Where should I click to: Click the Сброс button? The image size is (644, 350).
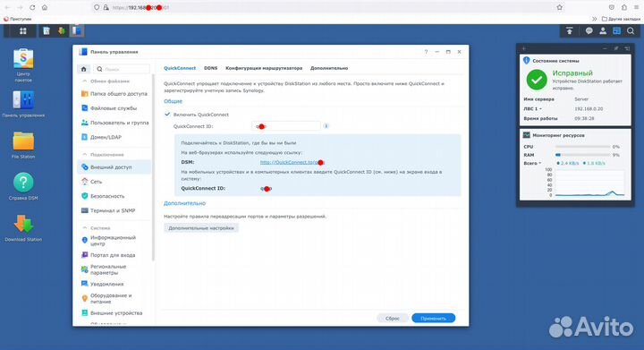click(x=393, y=319)
